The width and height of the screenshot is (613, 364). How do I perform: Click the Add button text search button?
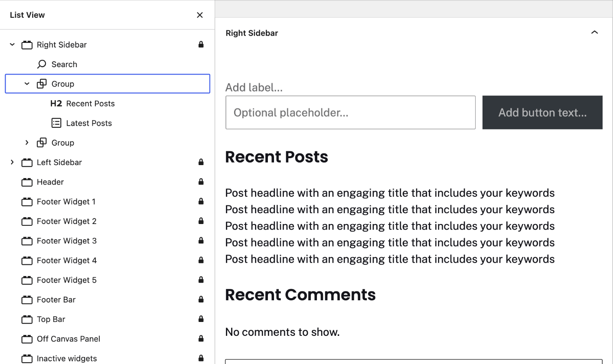tap(542, 113)
